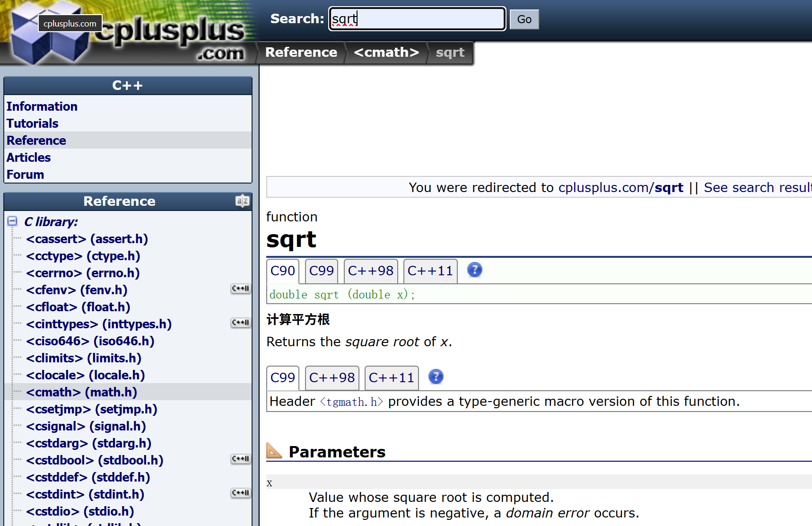Click the C++11 badge next to cfenv
Viewport: 812px width, 526px height.
click(241, 289)
